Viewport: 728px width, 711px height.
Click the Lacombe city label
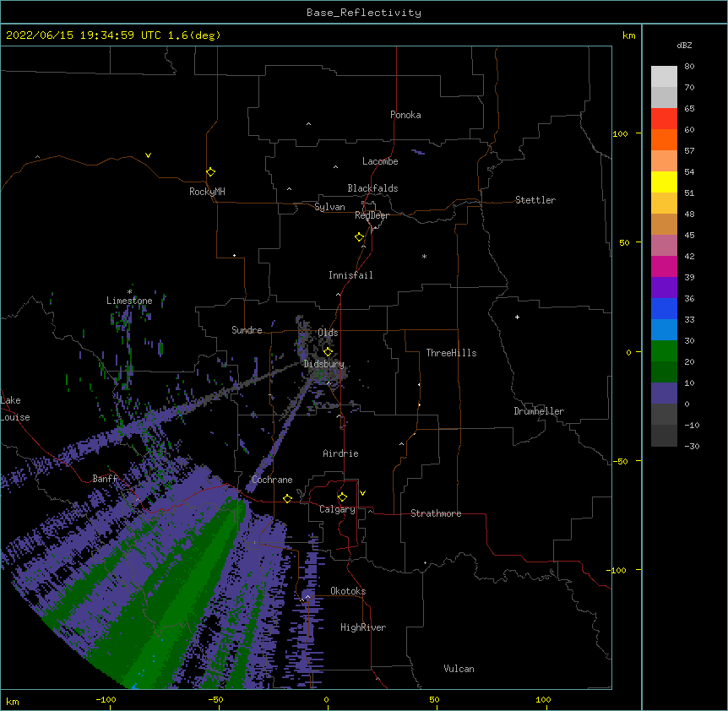(x=380, y=161)
